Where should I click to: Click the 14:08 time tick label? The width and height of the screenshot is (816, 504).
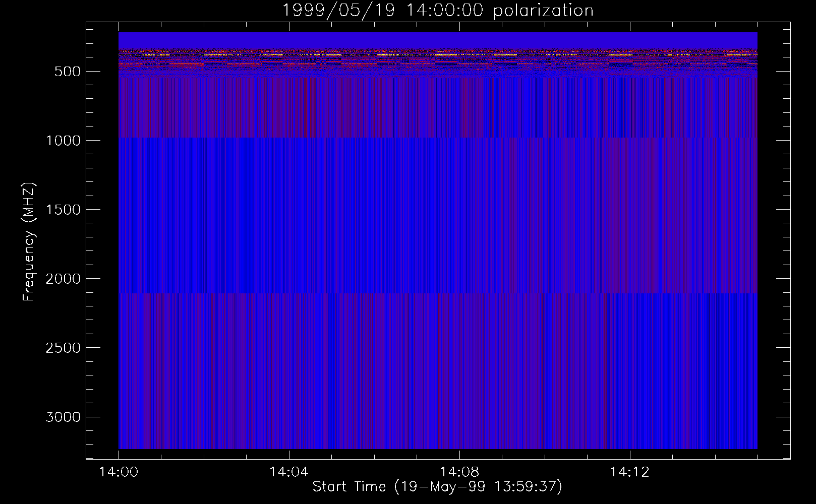coord(459,472)
